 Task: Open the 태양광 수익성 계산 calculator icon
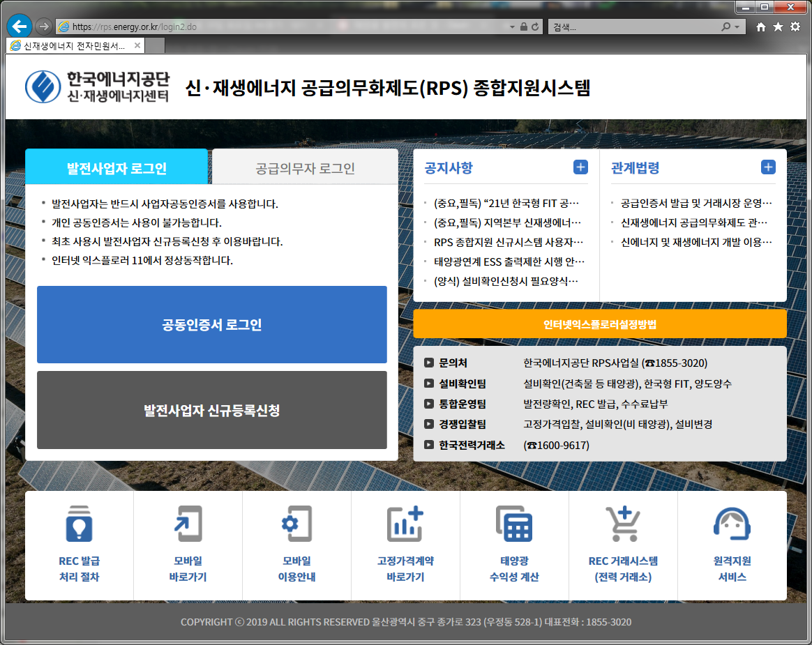[x=514, y=524]
